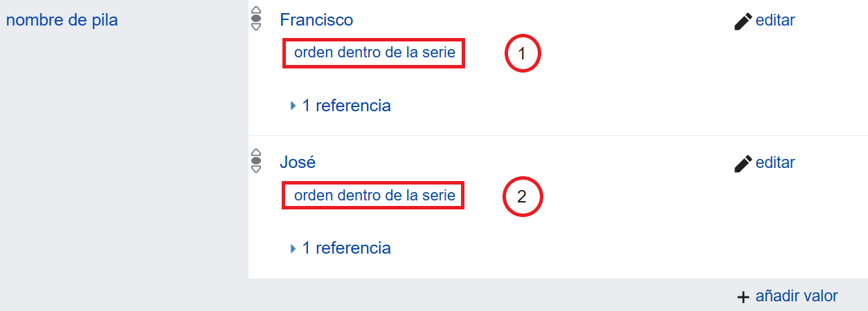The image size is (868, 311).
Task: Select the normal-rank circle beside José
Action: [x=256, y=161]
